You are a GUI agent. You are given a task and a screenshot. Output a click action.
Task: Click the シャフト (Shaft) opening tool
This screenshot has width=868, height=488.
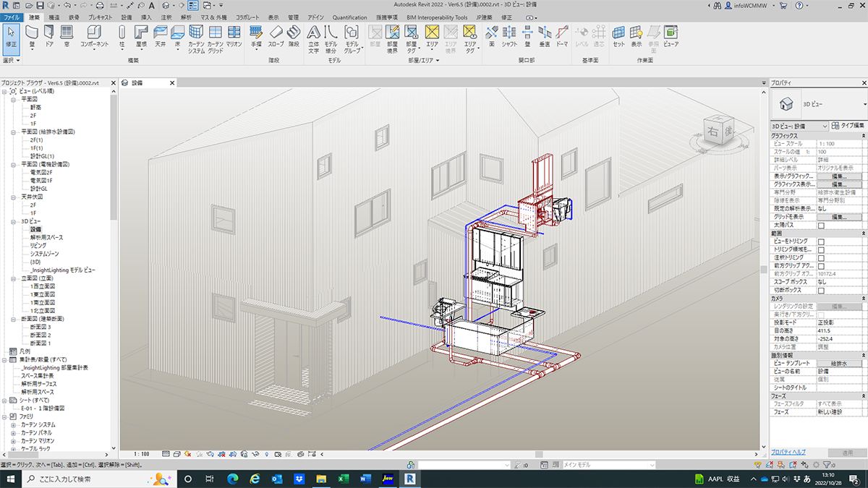[509, 33]
